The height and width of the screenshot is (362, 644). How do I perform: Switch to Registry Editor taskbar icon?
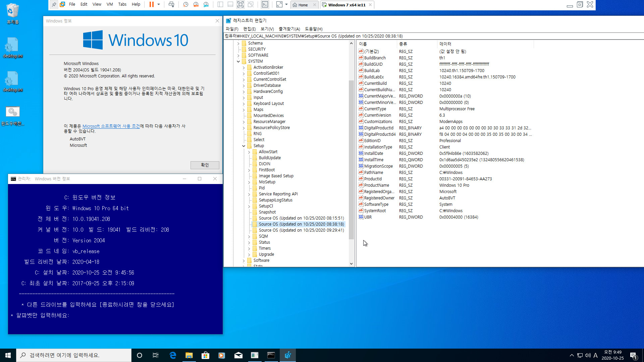[x=288, y=355]
